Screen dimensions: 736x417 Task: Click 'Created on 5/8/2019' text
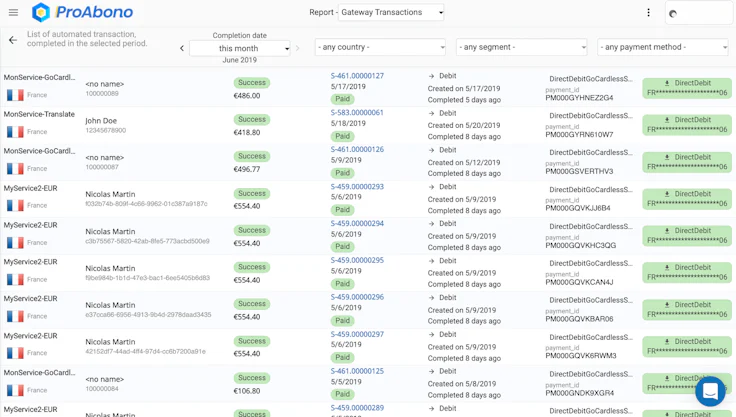[462, 384]
